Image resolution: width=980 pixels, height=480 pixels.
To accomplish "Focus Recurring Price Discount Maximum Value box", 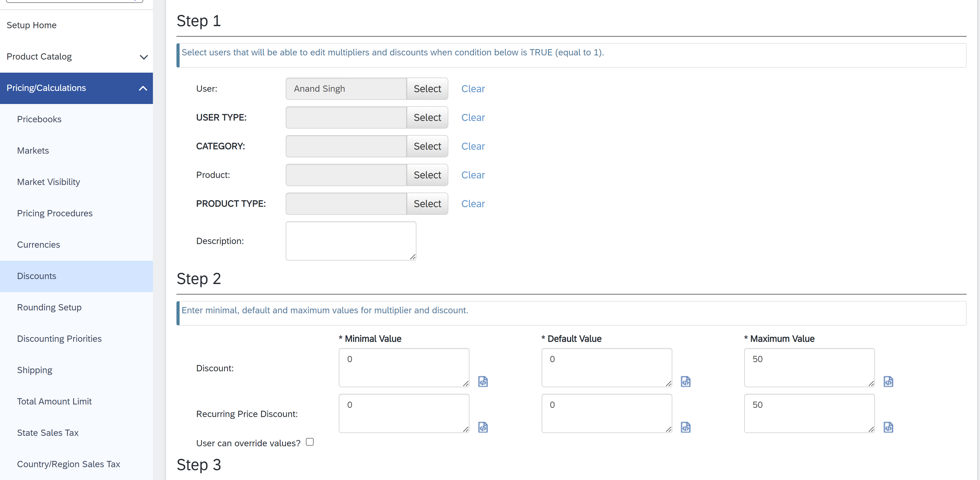I will [809, 413].
